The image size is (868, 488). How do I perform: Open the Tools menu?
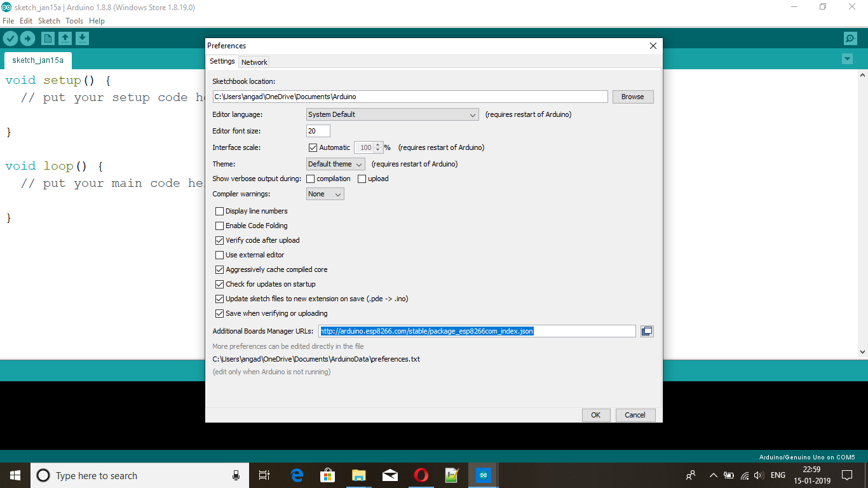[x=74, y=20]
